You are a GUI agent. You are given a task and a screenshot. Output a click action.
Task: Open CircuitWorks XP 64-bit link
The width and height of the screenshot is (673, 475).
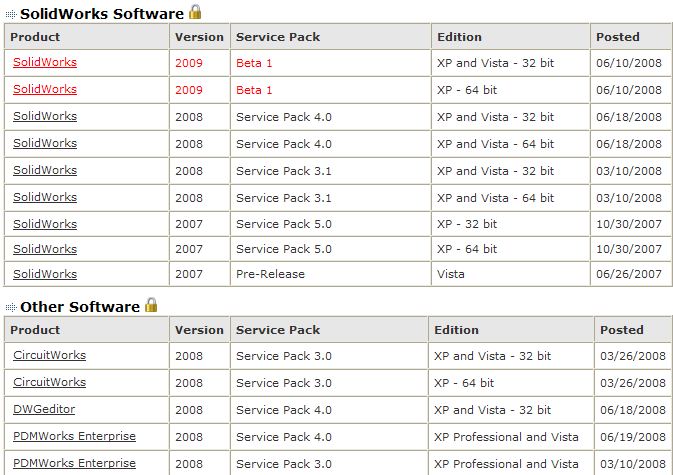(x=50, y=382)
